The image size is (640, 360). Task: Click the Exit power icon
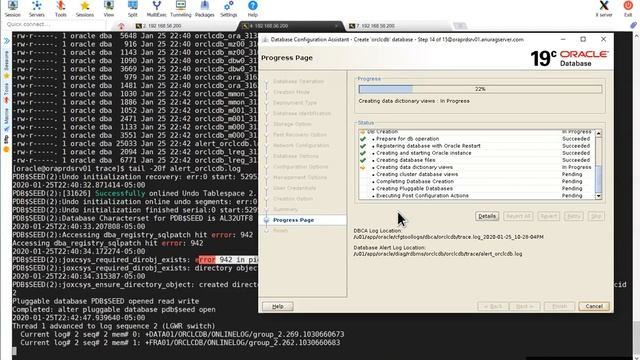pyautogui.click(x=628, y=9)
